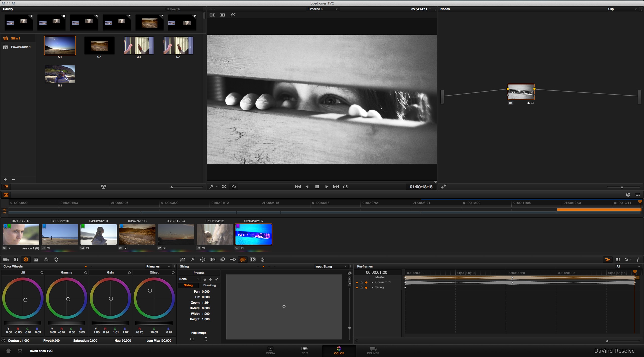644x357 pixels.
Task: Select the Qualifier eyedropper tool
Action: point(192,259)
